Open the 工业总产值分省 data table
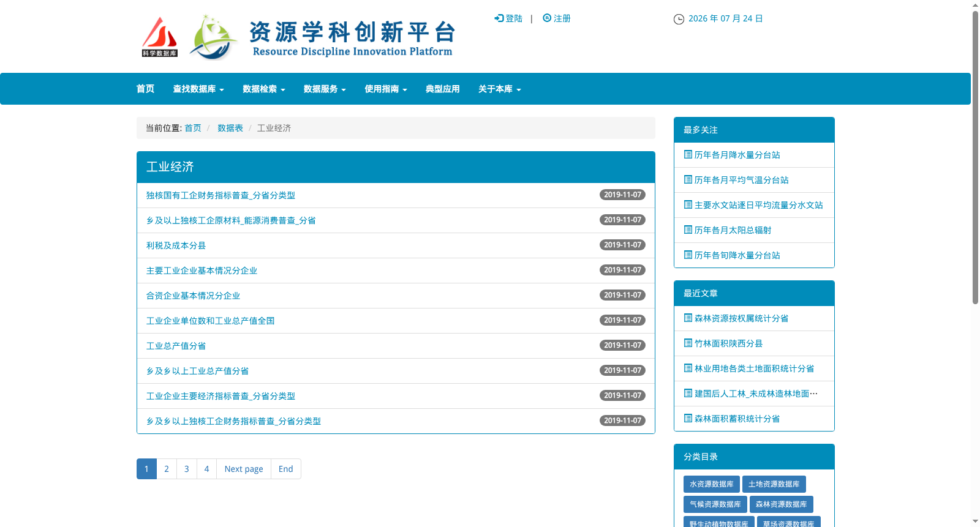Viewport: 980px width, 527px height. click(176, 346)
